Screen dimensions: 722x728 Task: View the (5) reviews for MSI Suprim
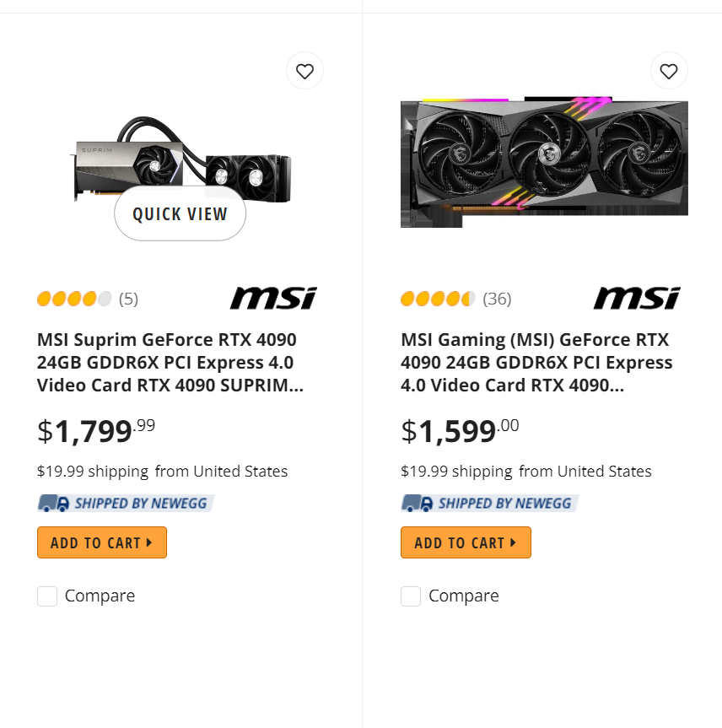click(128, 299)
